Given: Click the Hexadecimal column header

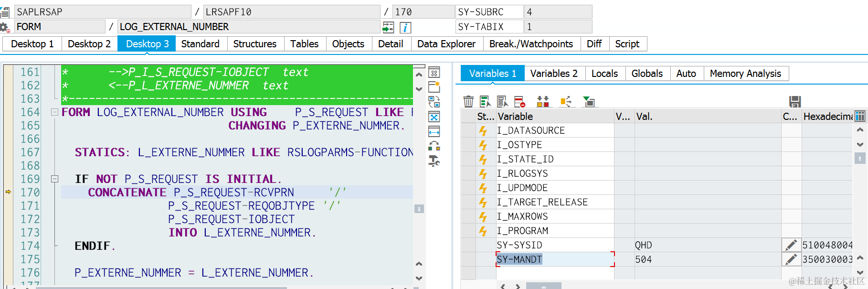Looking at the screenshot, I should pyautogui.click(x=827, y=117).
